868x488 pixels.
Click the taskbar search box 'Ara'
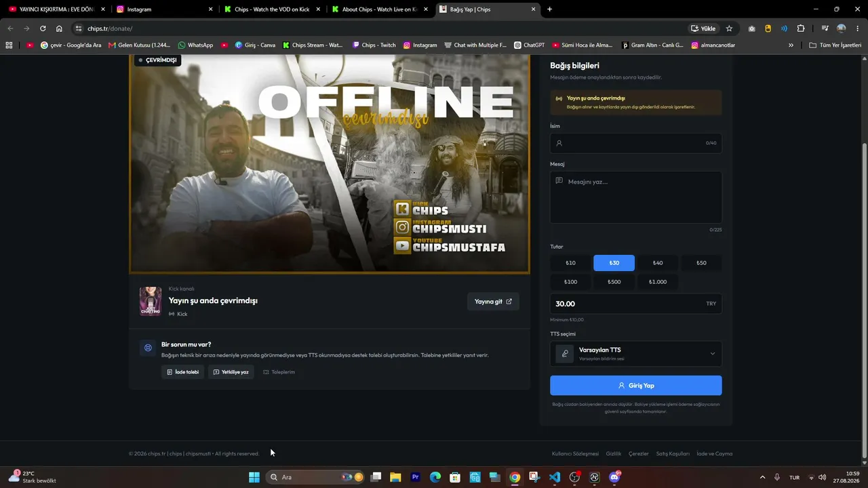pos(315,477)
